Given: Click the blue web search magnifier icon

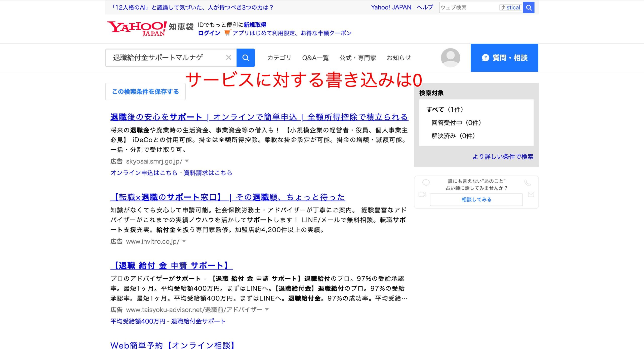Looking at the screenshot, I should tap(529, 8).
